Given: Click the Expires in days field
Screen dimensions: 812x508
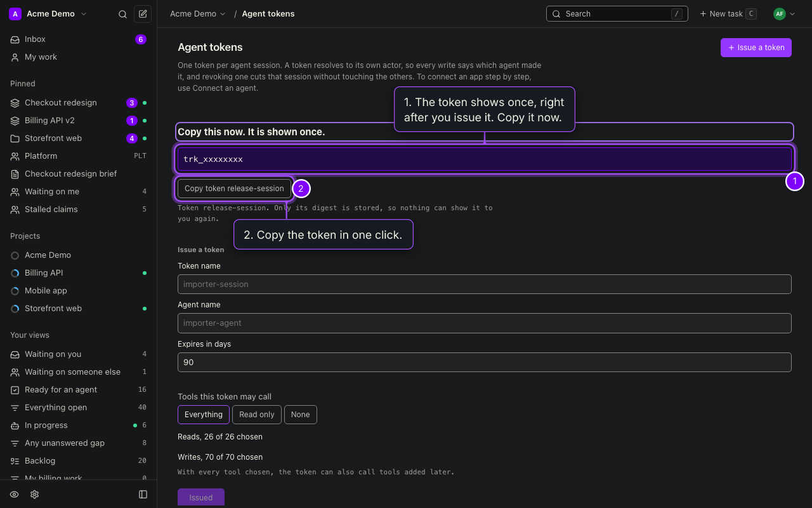Looking at the screenshot, I should pos(485,363).
